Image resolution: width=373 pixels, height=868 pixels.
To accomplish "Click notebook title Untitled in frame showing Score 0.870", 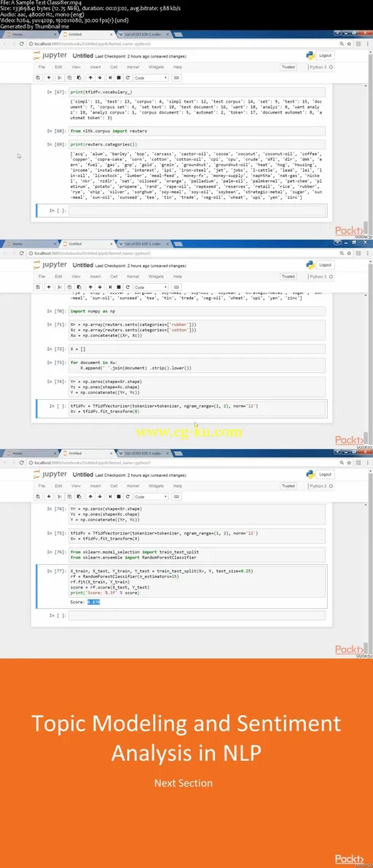I will coord(83,474).
